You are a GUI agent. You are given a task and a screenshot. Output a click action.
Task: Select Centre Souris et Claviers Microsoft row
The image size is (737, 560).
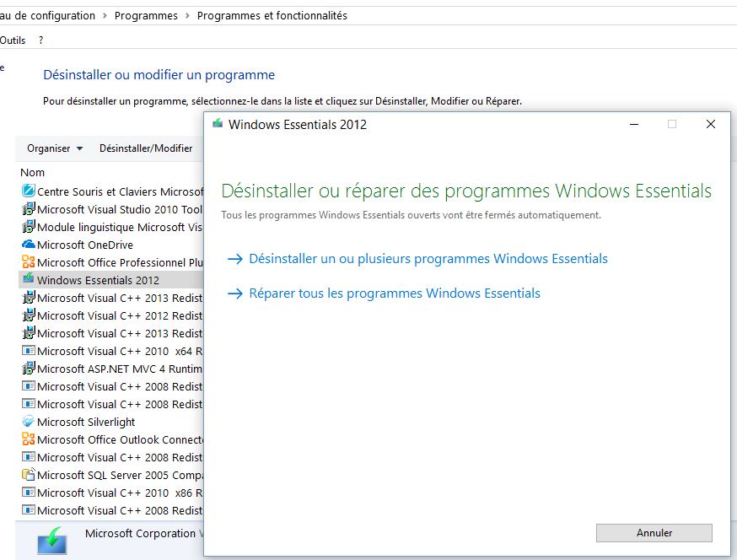(x=111, y=191)
